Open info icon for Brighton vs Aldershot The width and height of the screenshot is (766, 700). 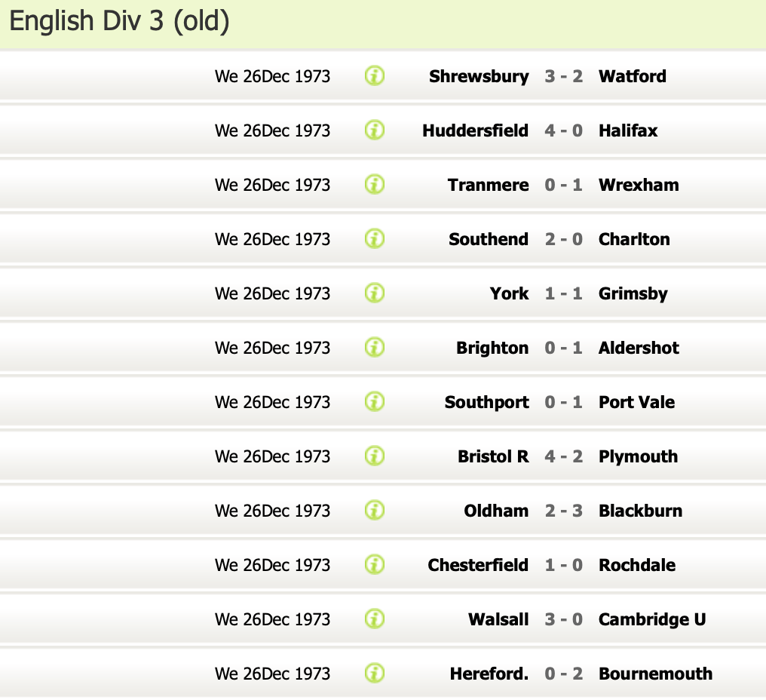pos(375,348)
